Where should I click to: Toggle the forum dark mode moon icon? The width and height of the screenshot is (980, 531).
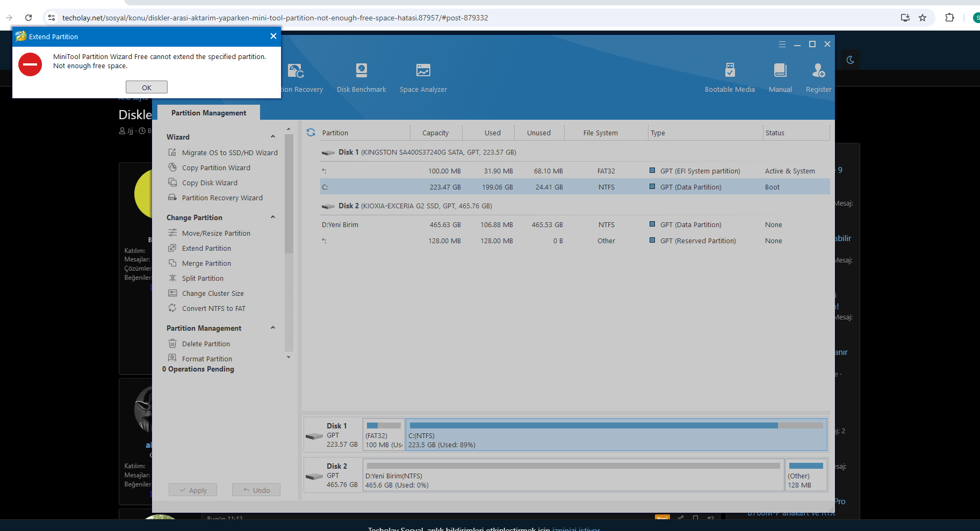[850, 60]
